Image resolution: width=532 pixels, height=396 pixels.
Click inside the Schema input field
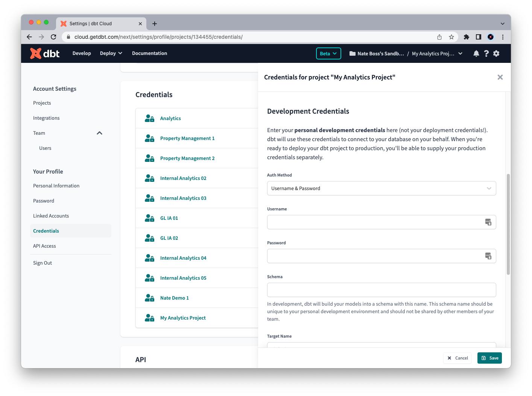click(381, 290)
